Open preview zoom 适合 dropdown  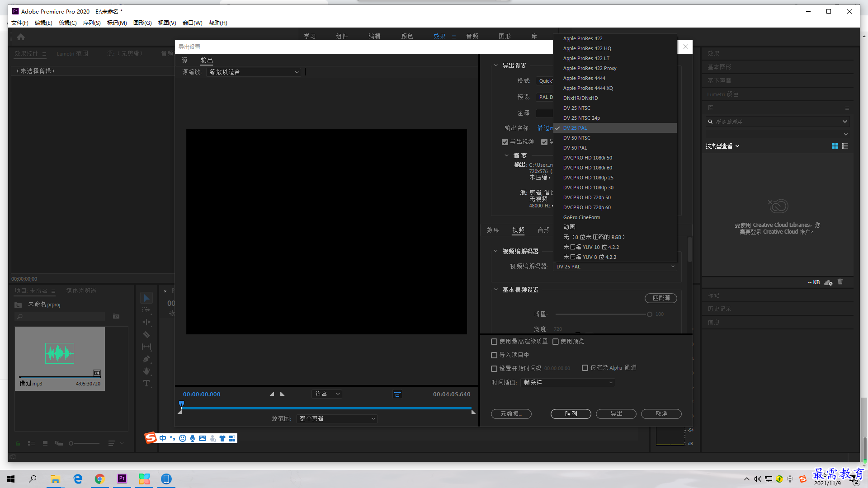(327, 394)
